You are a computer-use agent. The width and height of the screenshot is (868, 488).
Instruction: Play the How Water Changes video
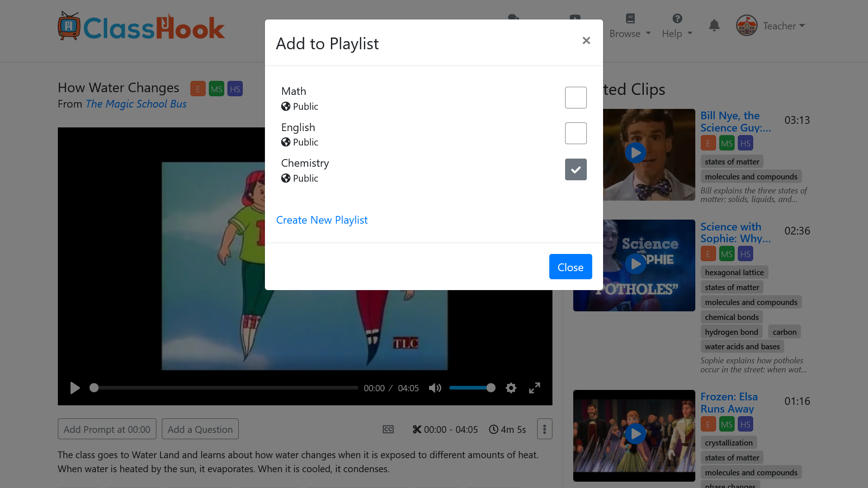click(x=75, y=388)
